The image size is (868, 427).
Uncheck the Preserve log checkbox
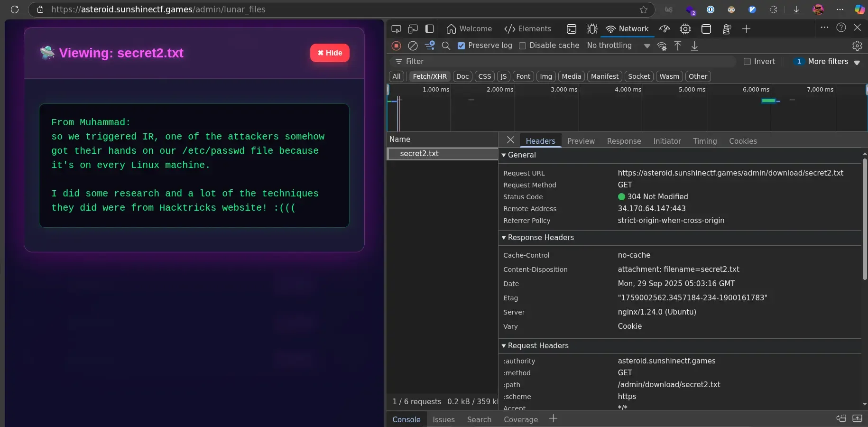(461, 46)
